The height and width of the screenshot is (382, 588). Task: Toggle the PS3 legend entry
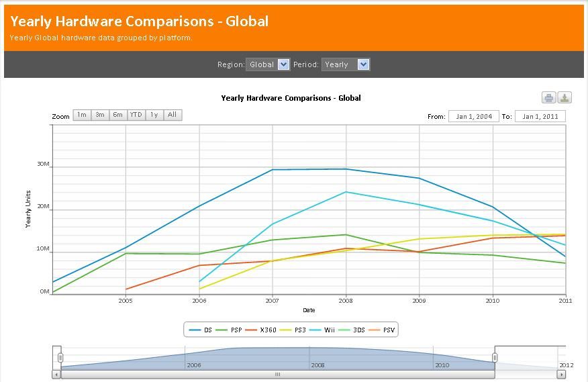click(x=294, y=330)
